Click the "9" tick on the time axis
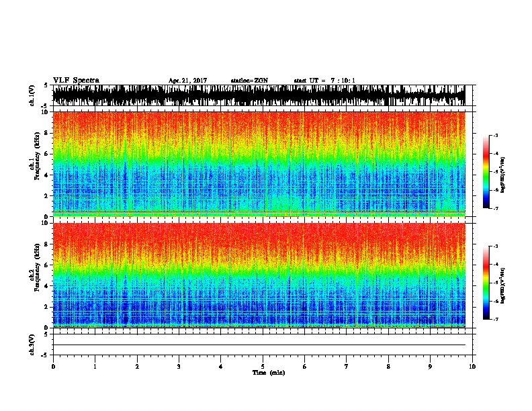532x411 pixels. pyautogui.click(x=430, y=367)
